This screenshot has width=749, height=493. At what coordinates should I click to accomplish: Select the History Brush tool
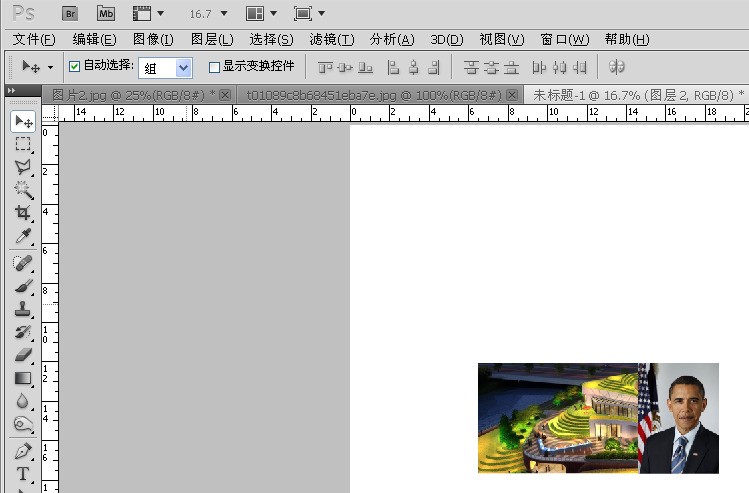23,332
